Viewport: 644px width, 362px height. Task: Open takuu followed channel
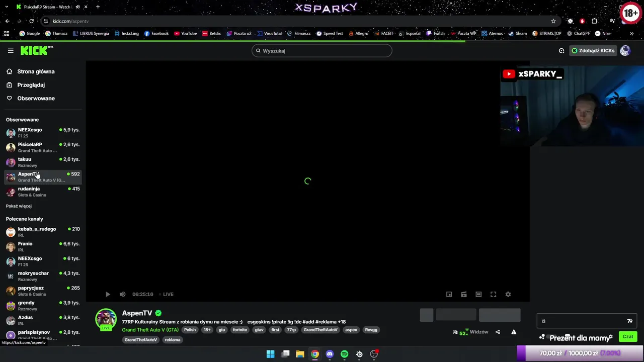pos(43,162)
